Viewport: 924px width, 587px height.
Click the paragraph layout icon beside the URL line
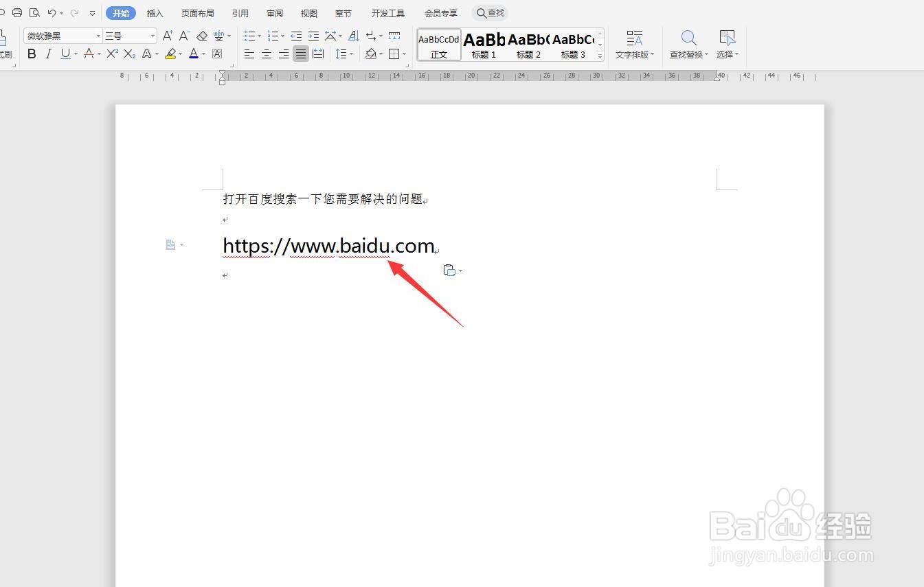[x=171, y=244]
